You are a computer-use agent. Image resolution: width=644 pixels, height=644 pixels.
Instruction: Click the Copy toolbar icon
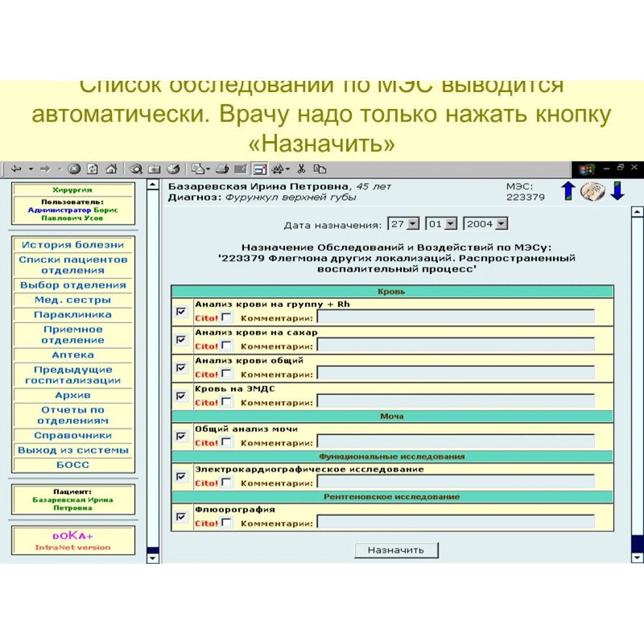tap(320, 169)
